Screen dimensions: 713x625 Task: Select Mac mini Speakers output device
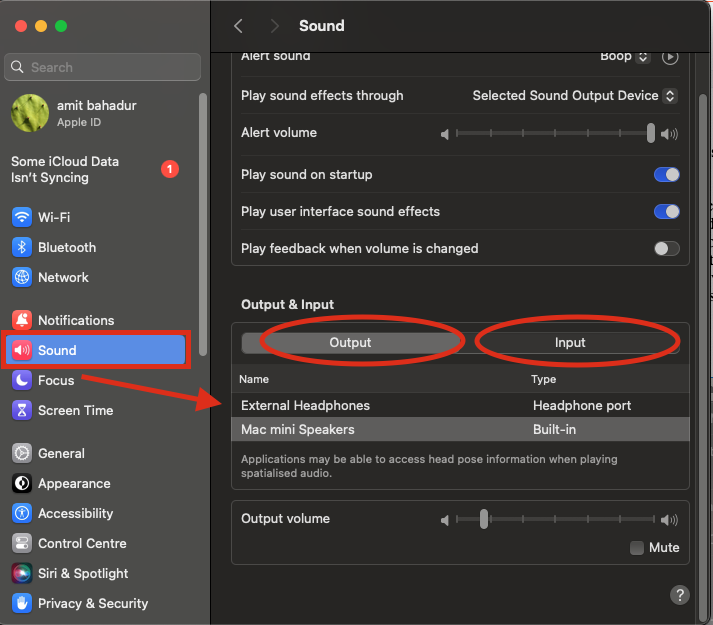point(460,429)
